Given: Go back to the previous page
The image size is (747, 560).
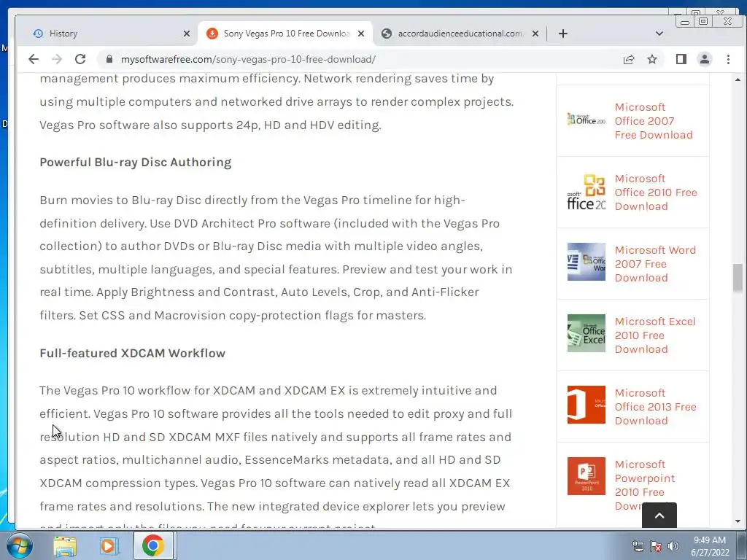Looking at the screenshot, I should (x=34, y=59).
